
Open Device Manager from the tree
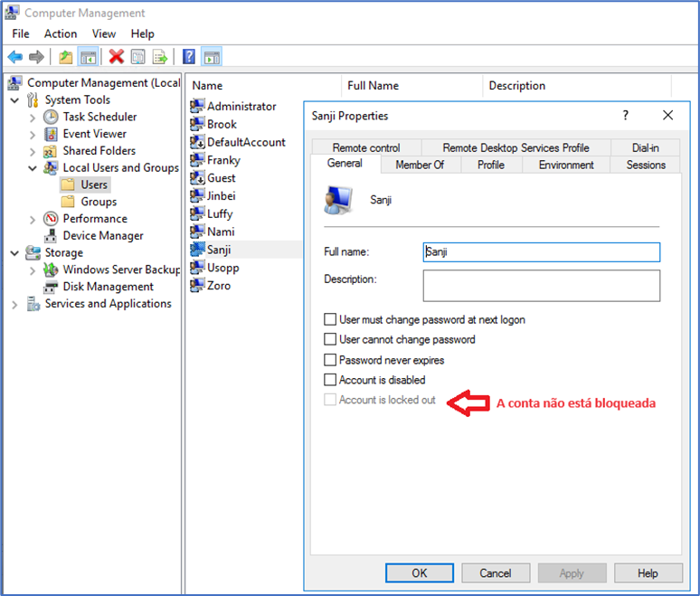pos(102,236)
